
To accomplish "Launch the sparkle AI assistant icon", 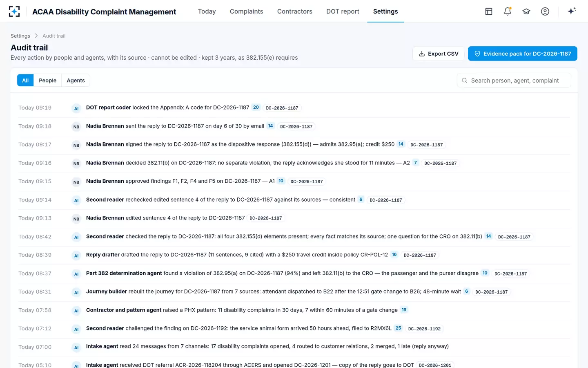I will coord(572,11).
